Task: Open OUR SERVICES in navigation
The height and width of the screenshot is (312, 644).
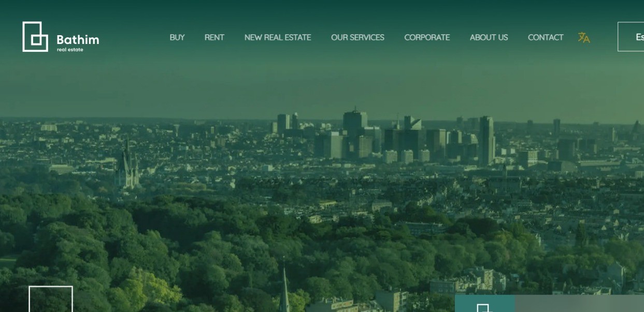Action: pyautogui.click(x=357, y=37)
